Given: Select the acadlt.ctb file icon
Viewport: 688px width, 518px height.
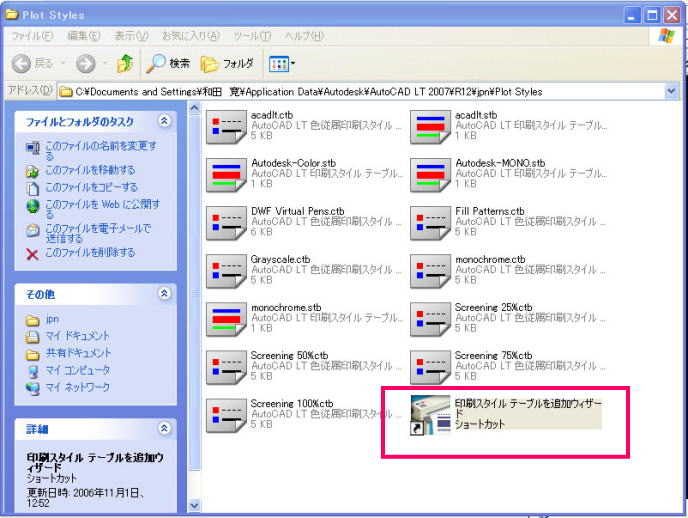Looking at the screenshot, I should [x=226, y=127].
